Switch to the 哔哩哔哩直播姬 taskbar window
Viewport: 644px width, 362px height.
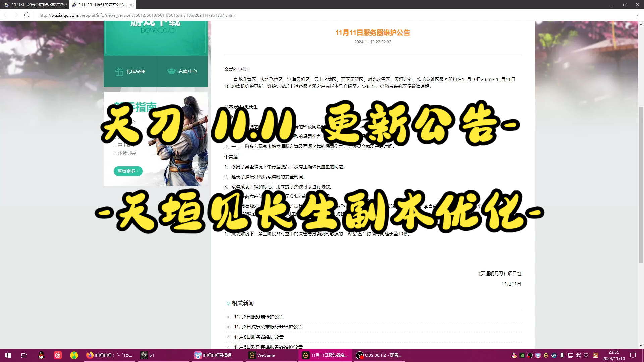pos(217,355)
